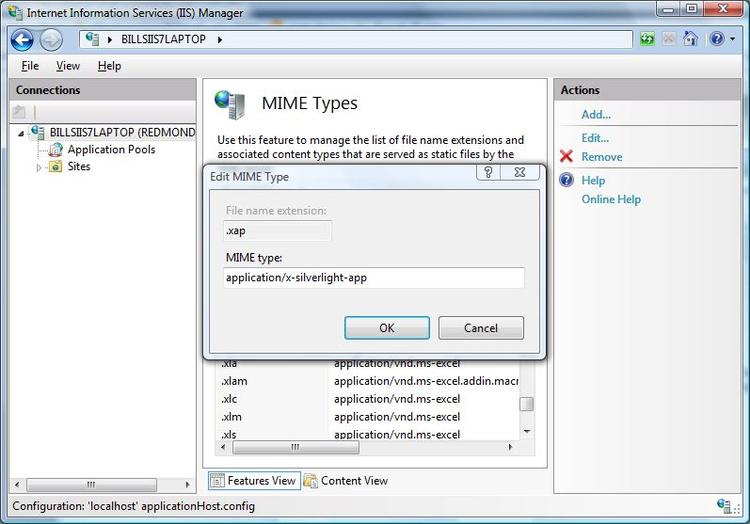This screenshot has width=750, height=524.
Task: Open Online Help link
Action: 611,199
